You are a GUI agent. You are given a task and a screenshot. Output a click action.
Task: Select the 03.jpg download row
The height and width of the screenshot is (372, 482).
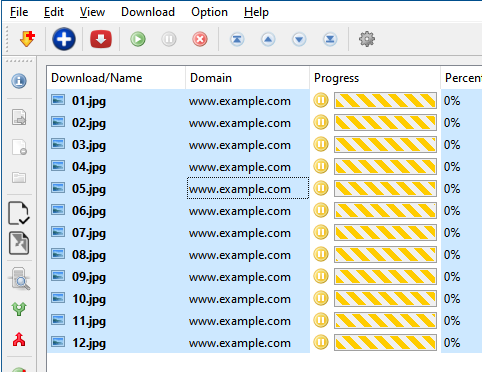pos(265,144)
